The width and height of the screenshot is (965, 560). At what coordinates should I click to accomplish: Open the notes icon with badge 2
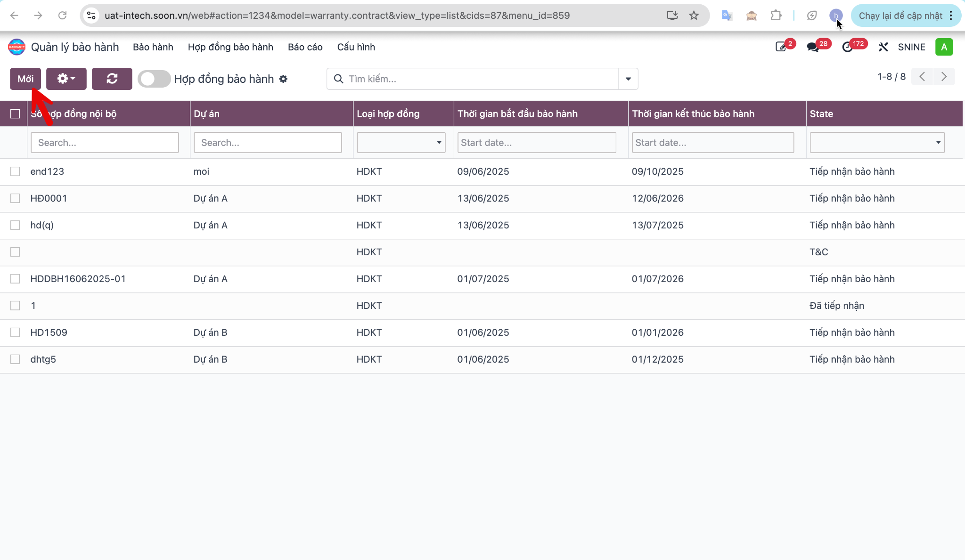pos(781,47)
